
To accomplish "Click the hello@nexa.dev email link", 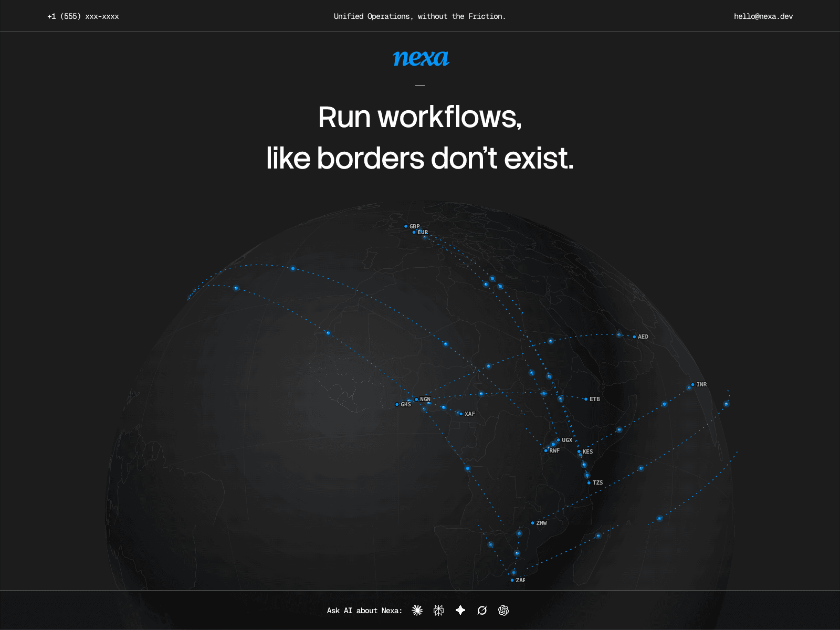I will coord(763,16).
